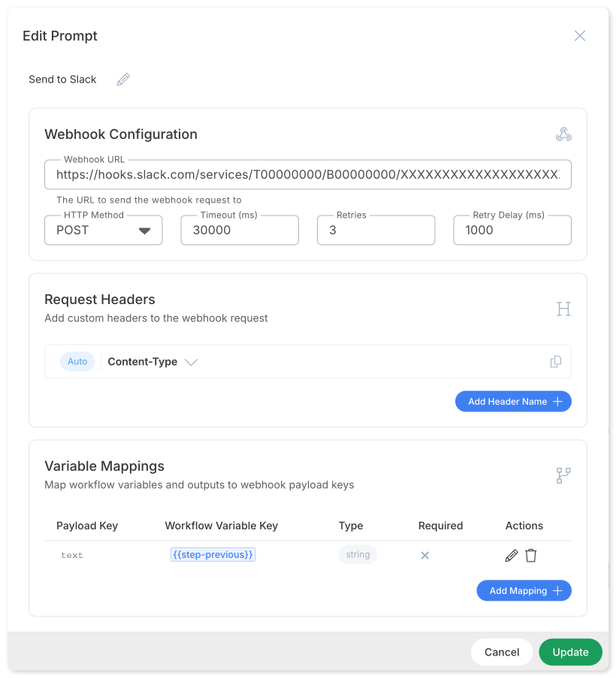Copy the Content-Type header value
This screenshot has width=616, height=678.
point(556,361)
